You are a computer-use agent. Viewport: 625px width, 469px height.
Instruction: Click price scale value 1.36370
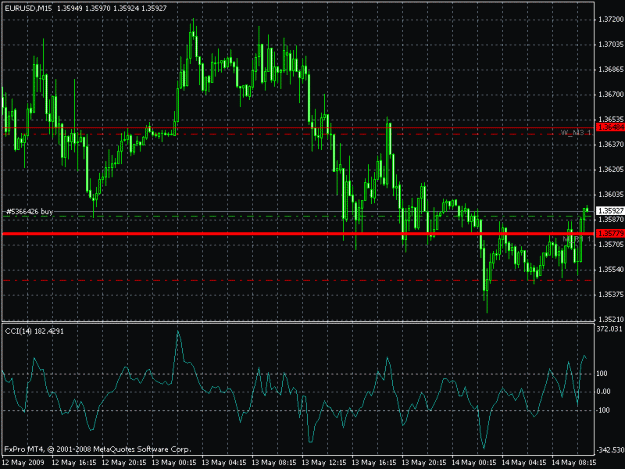[x=611, y=144]
